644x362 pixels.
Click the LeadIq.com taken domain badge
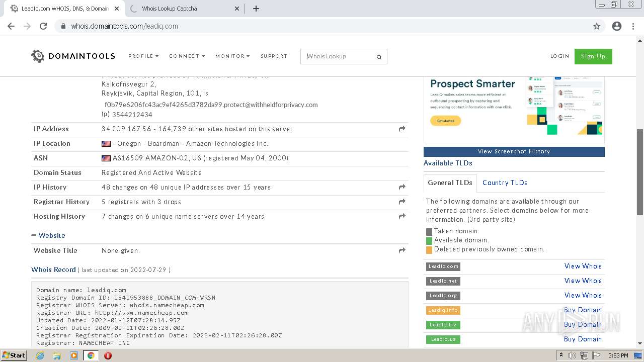coord(443,266)
